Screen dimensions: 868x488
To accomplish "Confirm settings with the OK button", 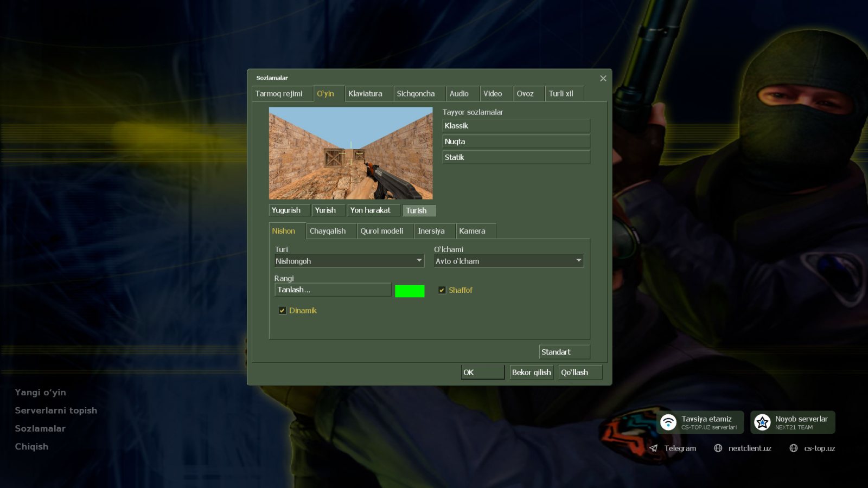I will click(x=483, y=373).
